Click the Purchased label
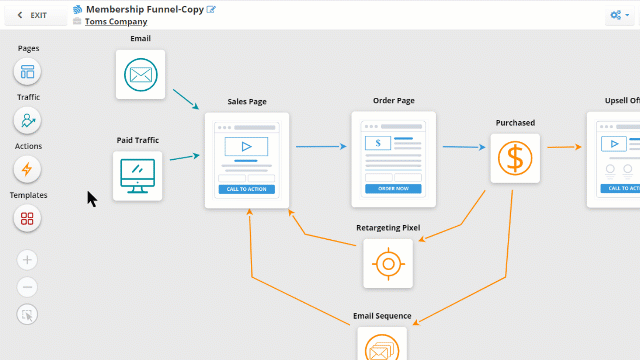 click(515, 123)
